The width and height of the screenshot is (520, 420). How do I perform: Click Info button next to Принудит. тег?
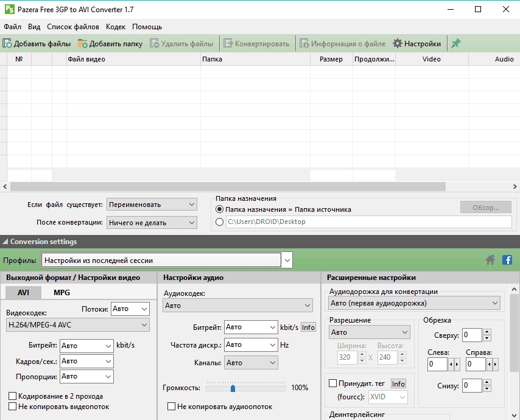pos(398,383)
